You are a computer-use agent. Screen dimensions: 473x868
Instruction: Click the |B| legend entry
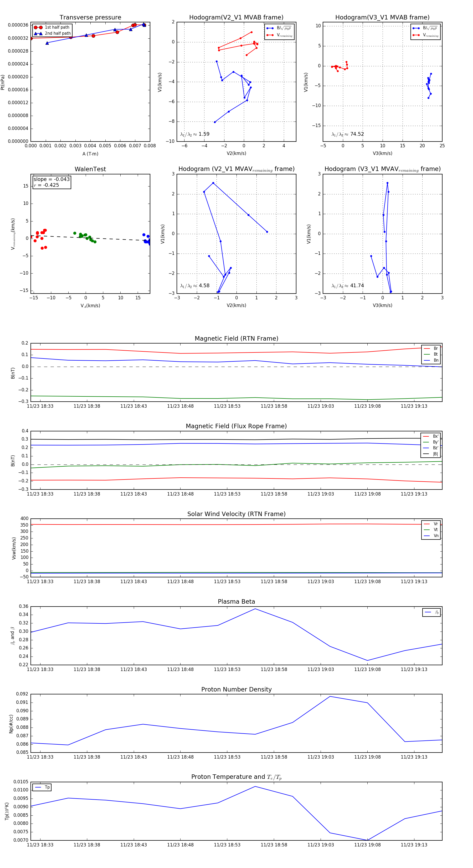[431, 454]
